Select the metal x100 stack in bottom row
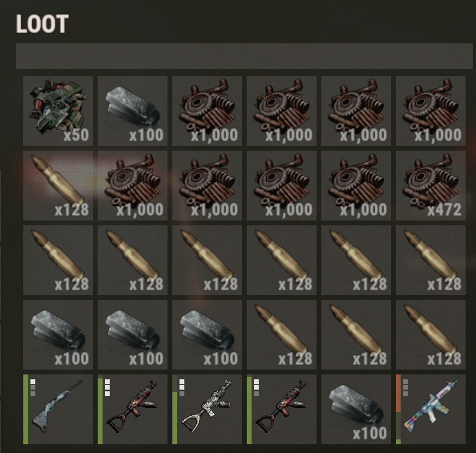 coord(356,409)
